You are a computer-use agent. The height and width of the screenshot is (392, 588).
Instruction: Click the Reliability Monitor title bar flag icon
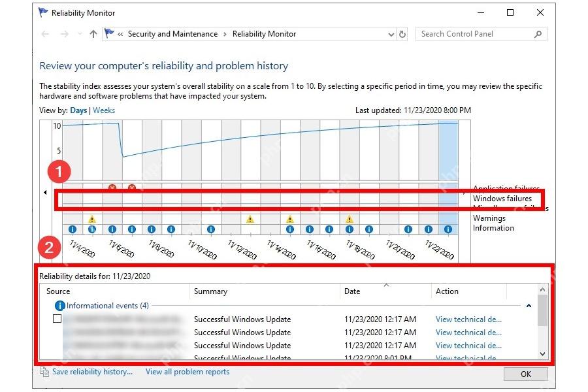click(43, 12)
